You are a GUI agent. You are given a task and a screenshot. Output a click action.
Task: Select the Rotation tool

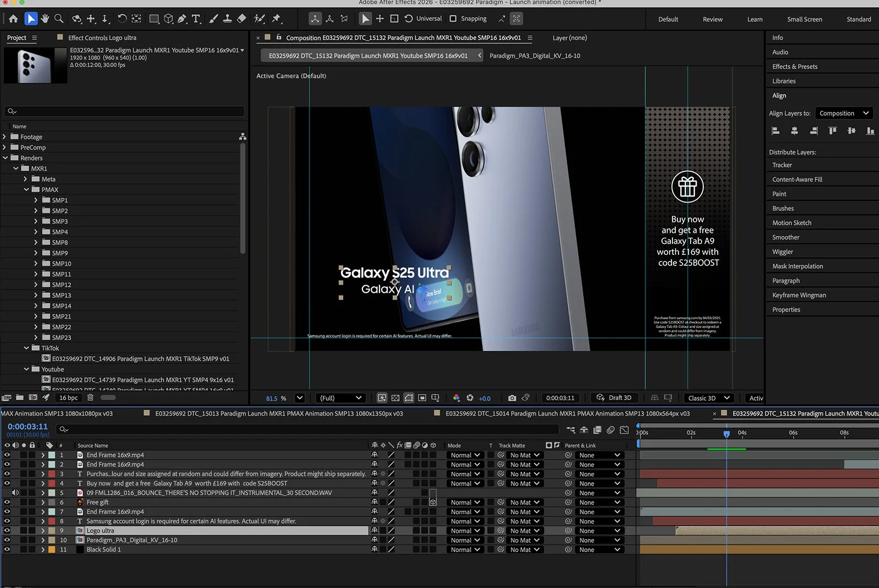coord(122,19)
